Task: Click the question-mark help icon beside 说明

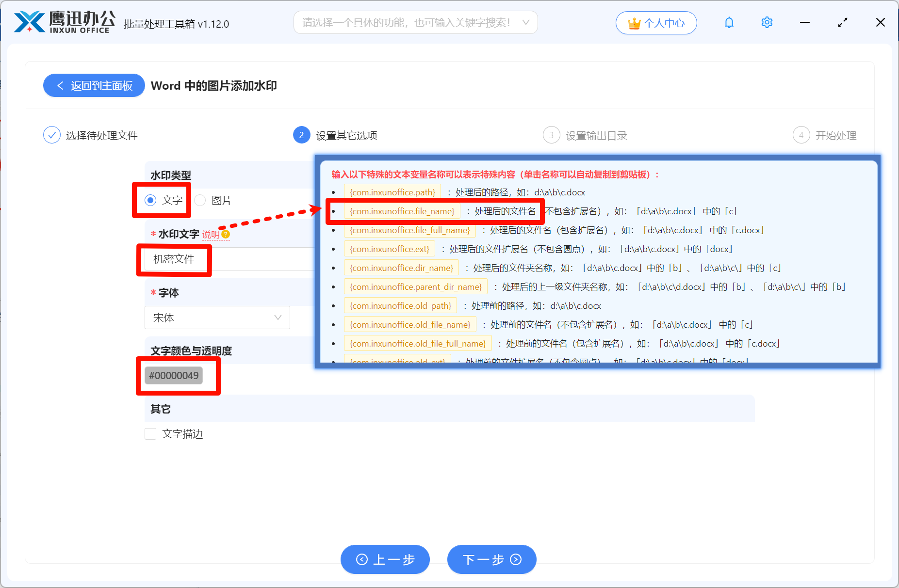Action: [226, 234]
